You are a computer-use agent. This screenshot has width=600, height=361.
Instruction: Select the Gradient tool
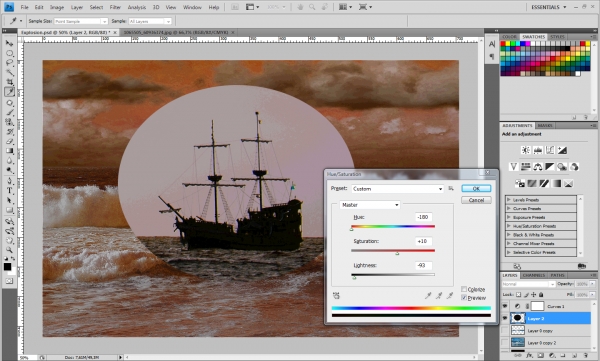click(x=9, y=151)
